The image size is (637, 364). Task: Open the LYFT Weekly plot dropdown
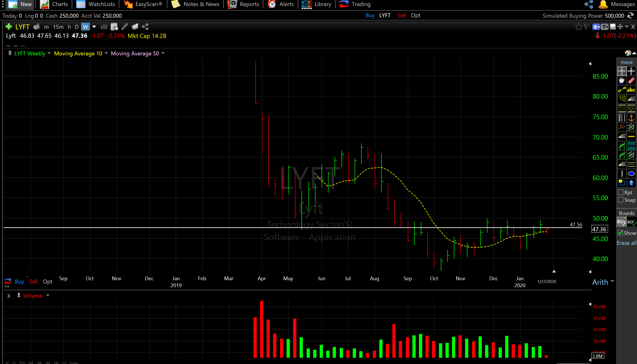tap(49, 53)
